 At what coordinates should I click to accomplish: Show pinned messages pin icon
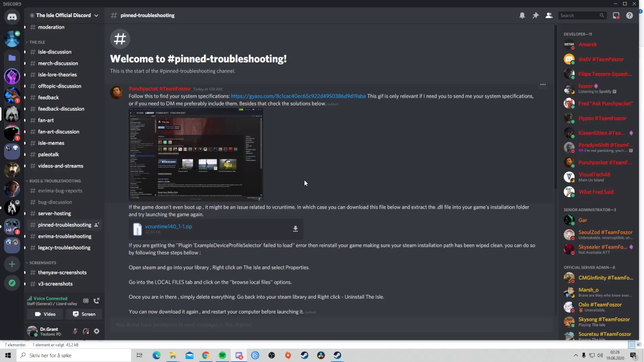(x=535, y=16)
